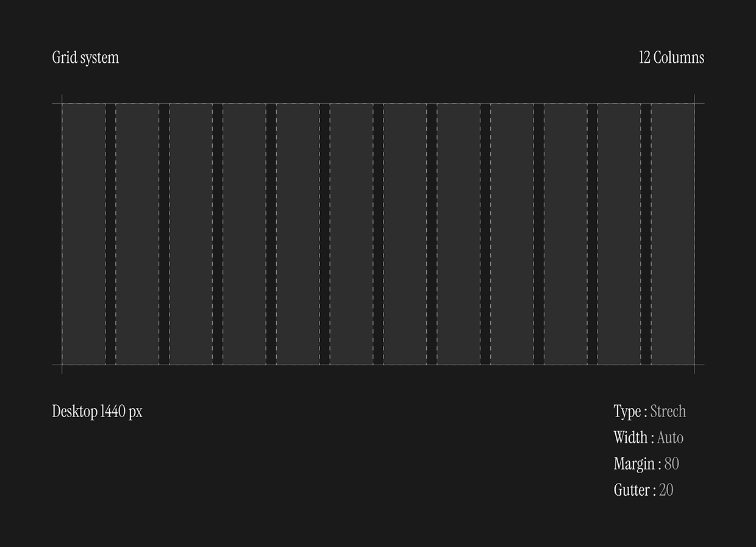Select the second grid column
Image resolution: width=756 pixels, height=547 pixels.
(x=137, y=234)
